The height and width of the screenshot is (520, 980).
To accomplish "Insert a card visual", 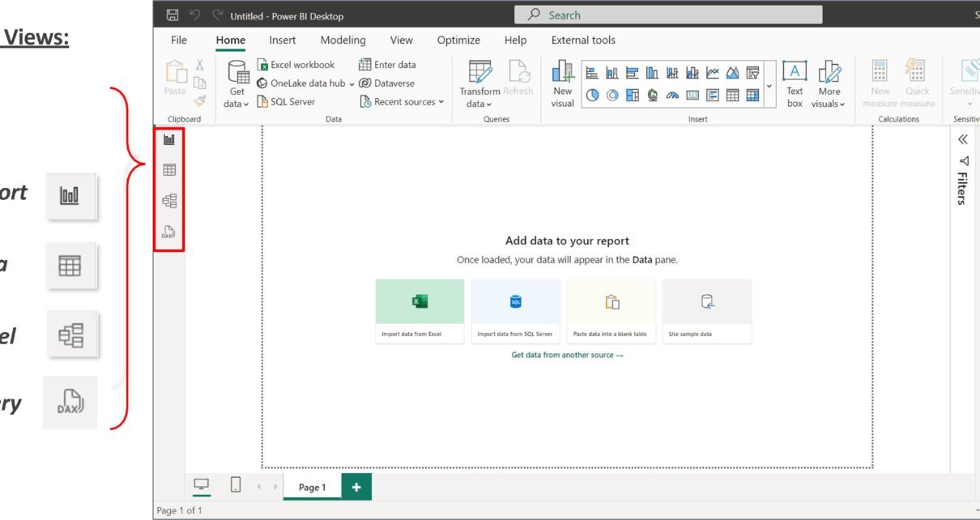I will click(x=692, y=95).
